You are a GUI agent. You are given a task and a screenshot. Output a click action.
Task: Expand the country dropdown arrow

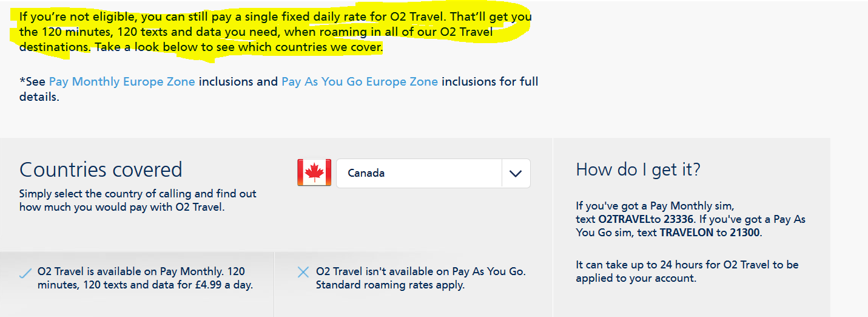coord(516,174)
